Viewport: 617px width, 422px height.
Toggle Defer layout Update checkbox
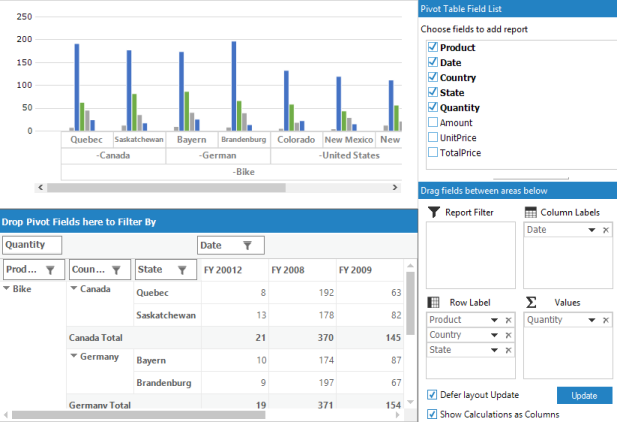[x=432, y=394]
